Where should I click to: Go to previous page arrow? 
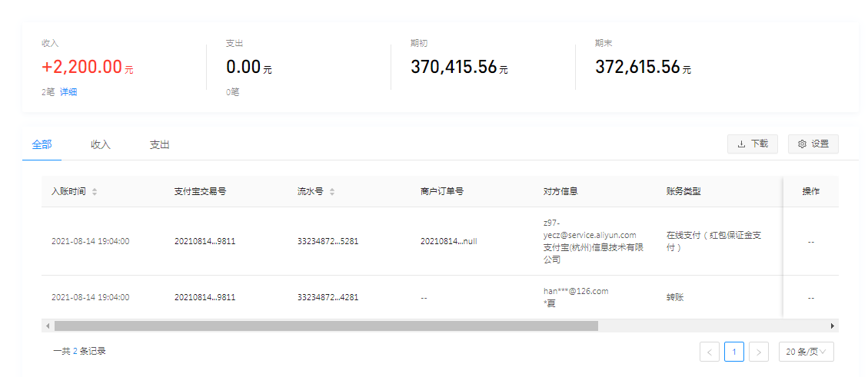tap(710, 352)
